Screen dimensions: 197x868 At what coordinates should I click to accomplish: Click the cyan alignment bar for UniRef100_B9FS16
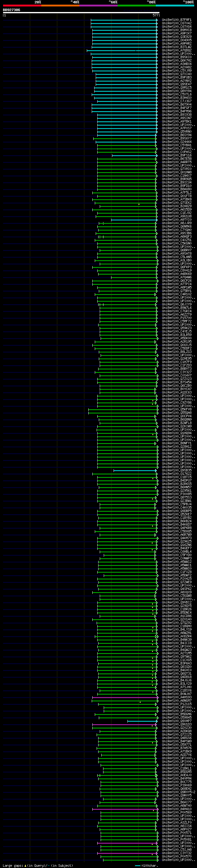135,155
